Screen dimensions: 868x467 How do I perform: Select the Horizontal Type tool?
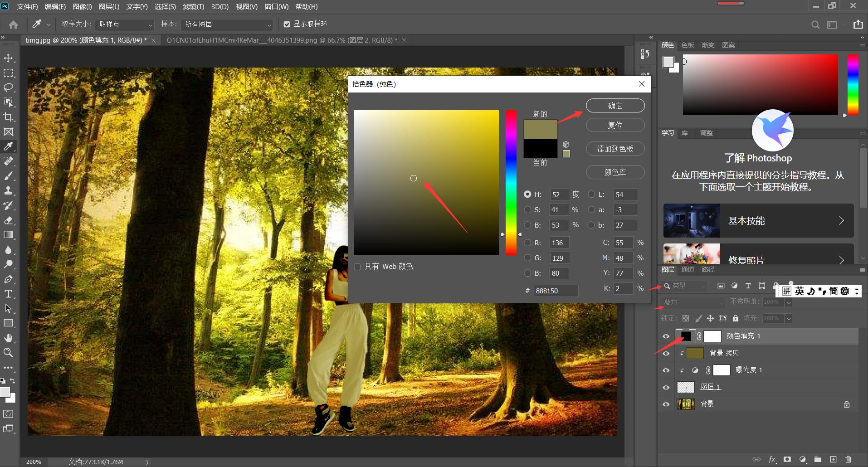[8, 294]
